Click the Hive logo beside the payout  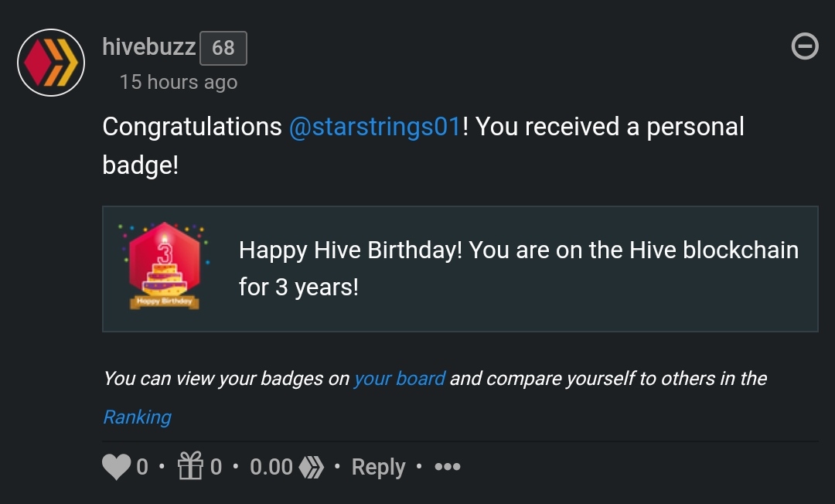(x=311, y=467)
